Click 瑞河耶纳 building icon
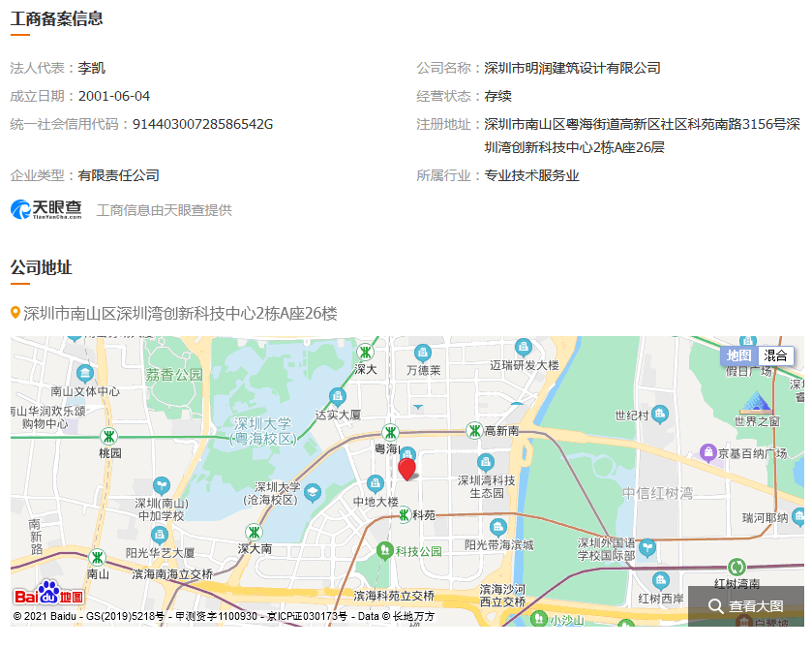This screenshot has width=812, height=647. tap(798, 516)
